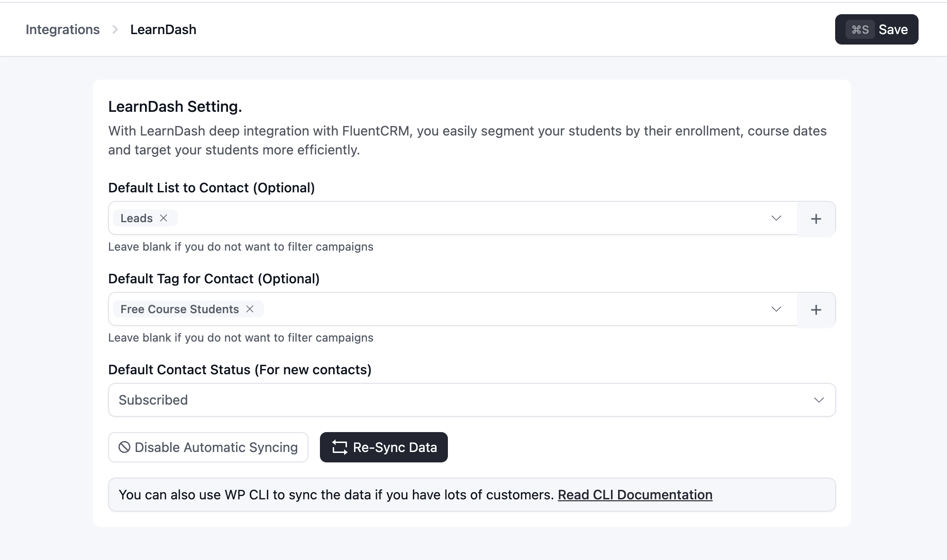Expand the Default List dropdown arrow
The image size is (947, 560).
click(776, 218)
